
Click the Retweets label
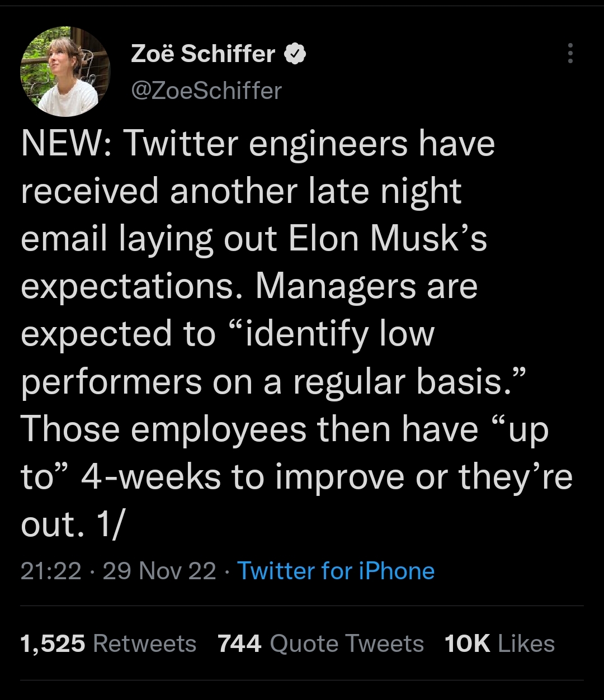tap(144, 644)
